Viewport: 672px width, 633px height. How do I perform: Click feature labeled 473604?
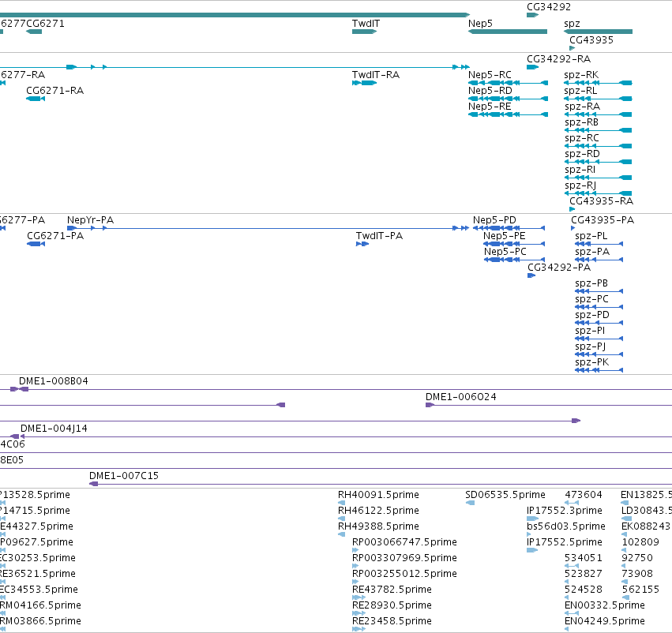pyautogui.click(x=572, y=503)
